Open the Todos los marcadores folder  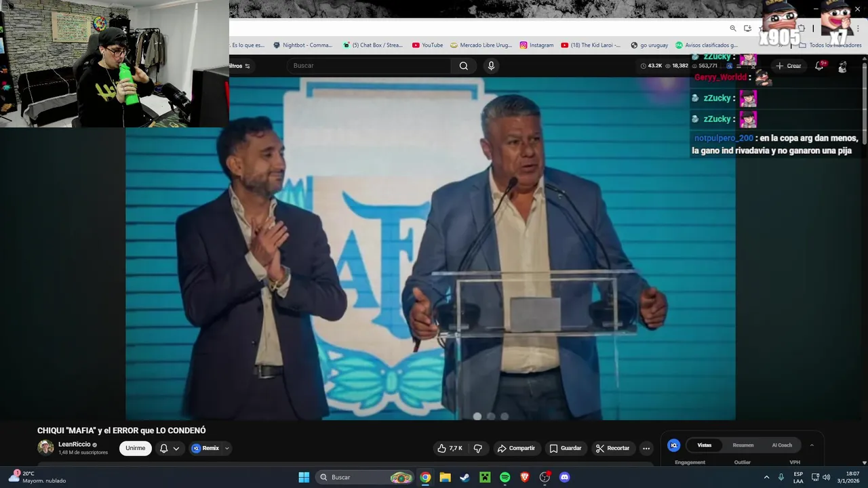pyautogui.click(x=830, y=45)
